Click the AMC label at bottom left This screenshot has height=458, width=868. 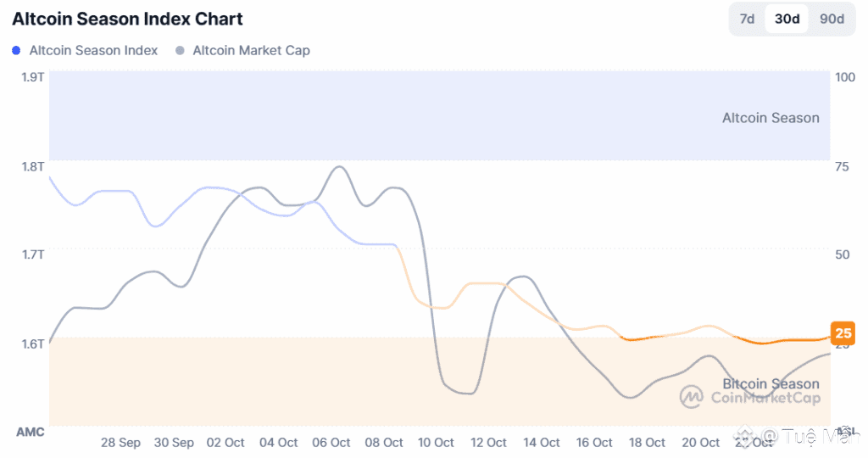click(x=30, y=432)
